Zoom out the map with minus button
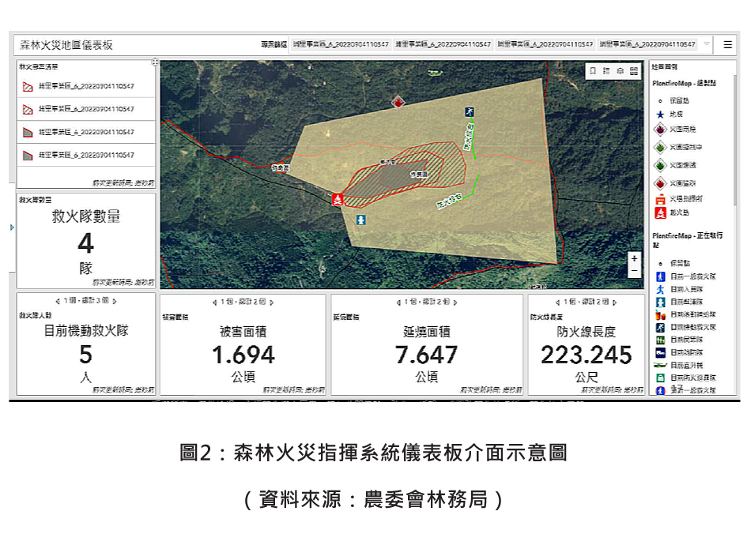The height and width of the screenshot is (560, 747). pos(634,271)
